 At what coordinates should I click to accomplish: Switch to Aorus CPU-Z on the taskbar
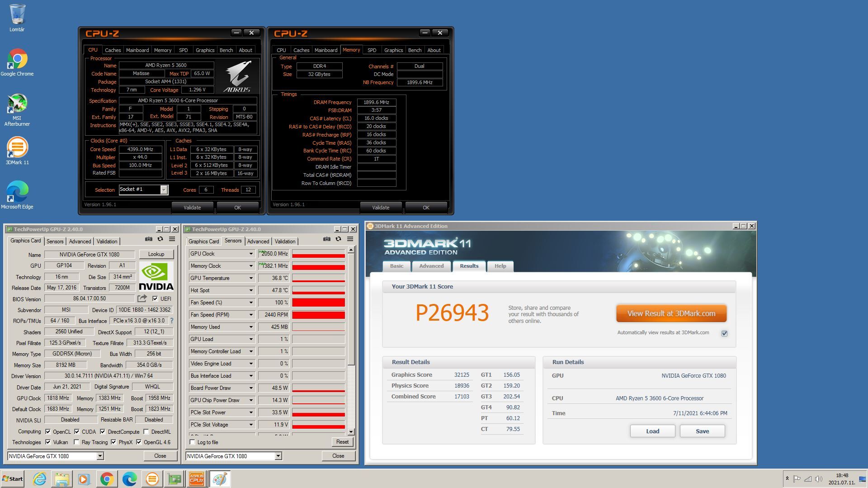point(197,479)
